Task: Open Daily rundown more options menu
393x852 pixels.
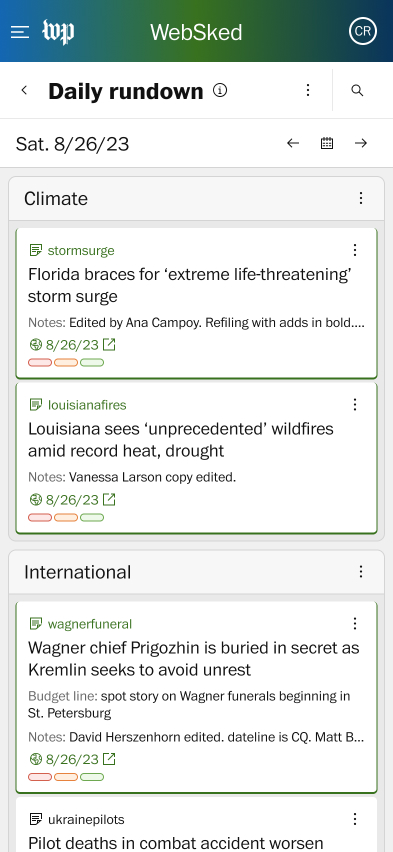Action: tap(308, 90)
